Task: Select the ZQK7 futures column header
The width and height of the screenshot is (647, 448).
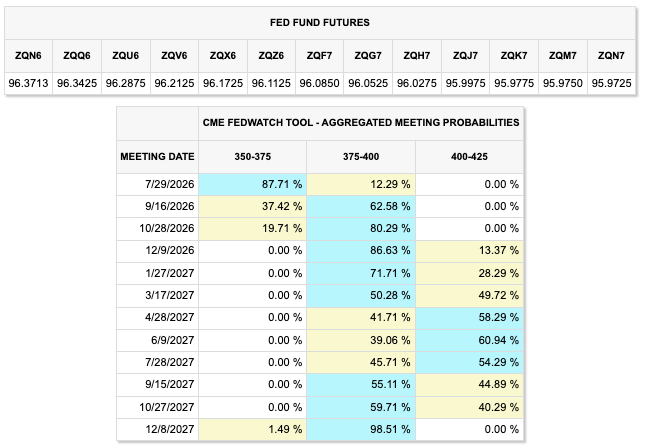Action: coord(514,56)
